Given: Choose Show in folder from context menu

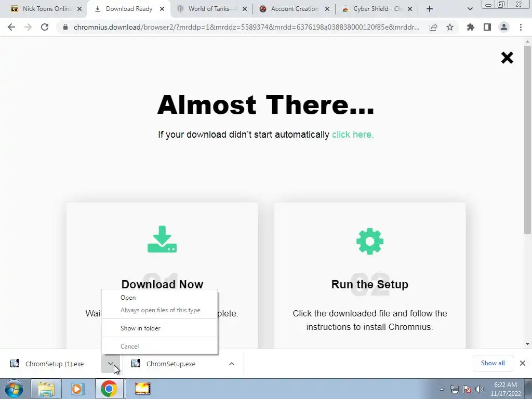Looking at the screenshot, I should point(159,328).
